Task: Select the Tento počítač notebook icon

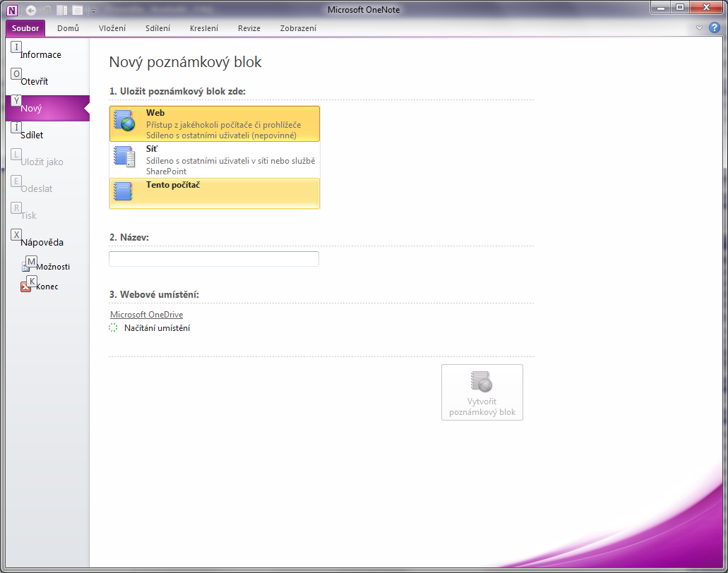Action: pos(123,191)
